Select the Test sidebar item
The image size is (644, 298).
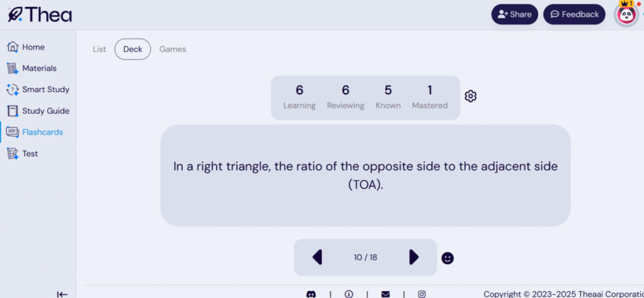click(22, 153)
